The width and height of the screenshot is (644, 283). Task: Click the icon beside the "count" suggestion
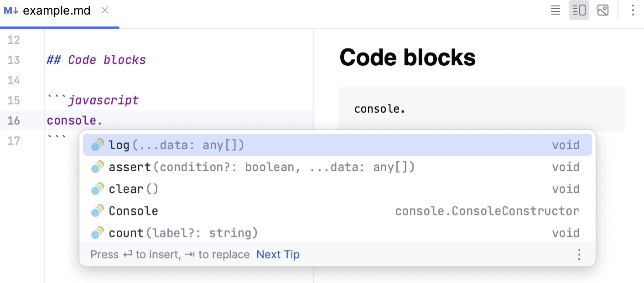(x=97, y=232)
